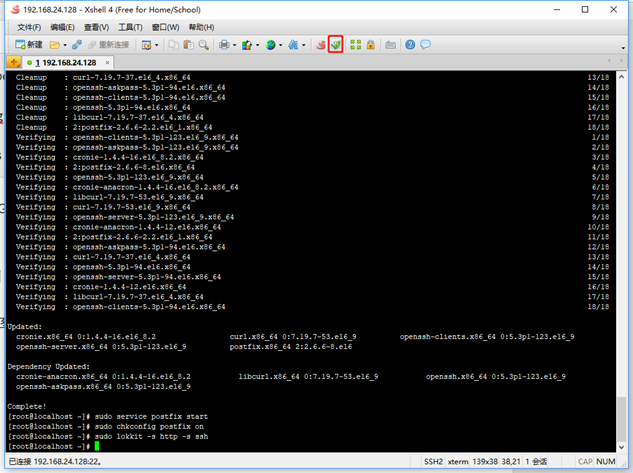
Task: Click the '1 会话' status bar entry
Action: tap(536, 461)
